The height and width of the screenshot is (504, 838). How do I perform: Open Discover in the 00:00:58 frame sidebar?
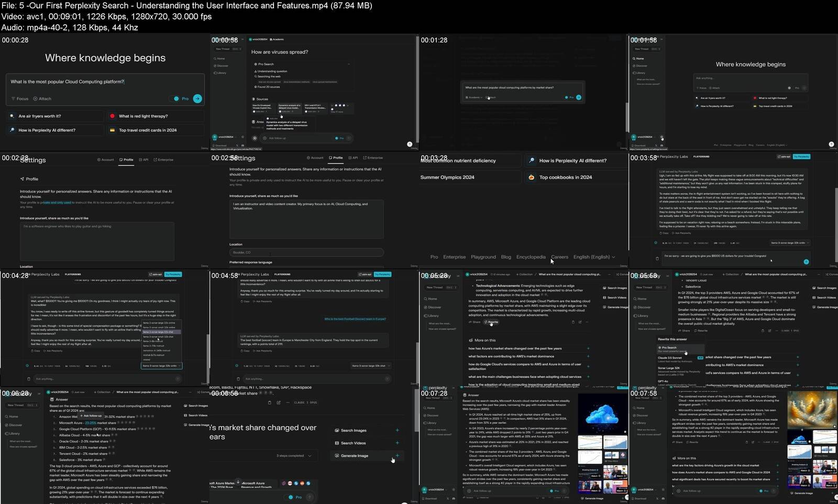pos(221,65)
